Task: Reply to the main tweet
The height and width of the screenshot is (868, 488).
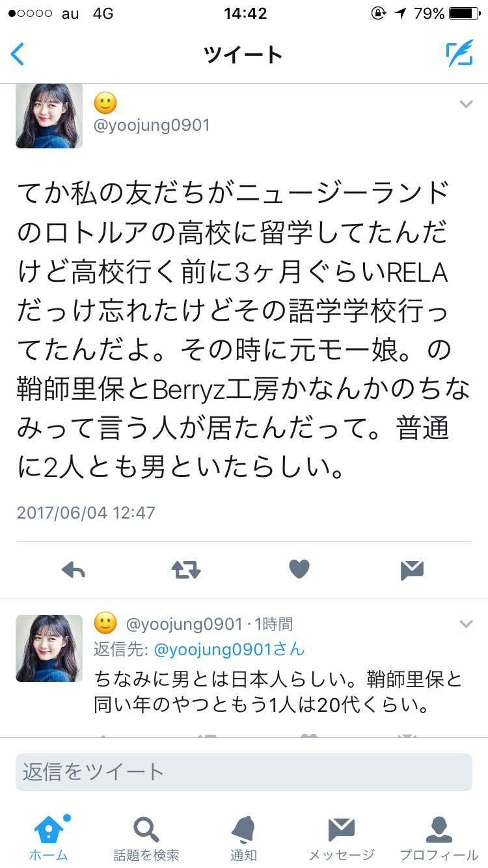Action: click(74, 571)
